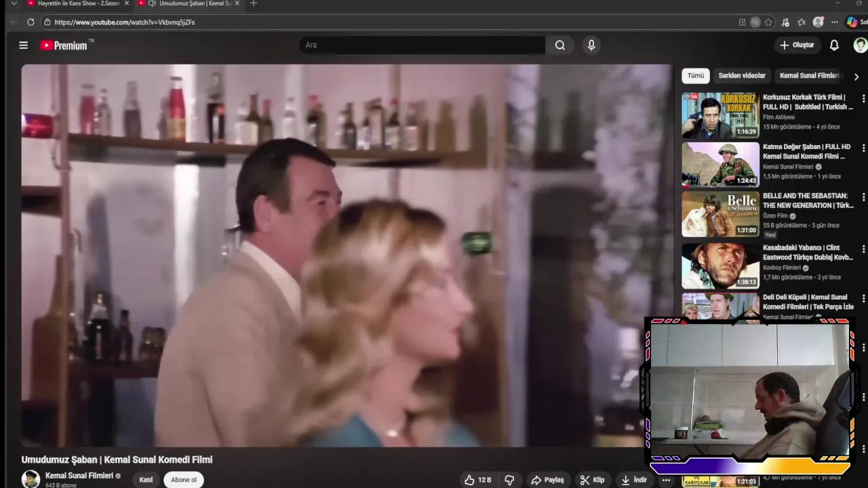Start voice search with microphone icon
This screenshot has height=488, width=868.
[x=591, y=45]
